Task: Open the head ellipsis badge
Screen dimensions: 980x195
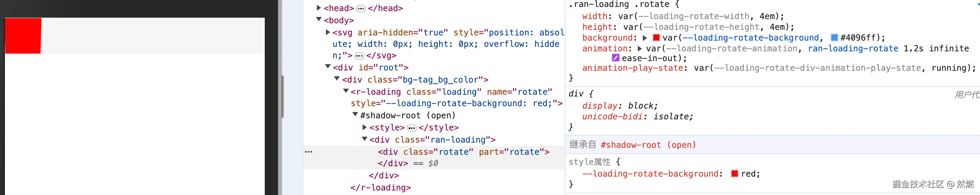Action: click(361, 8)
